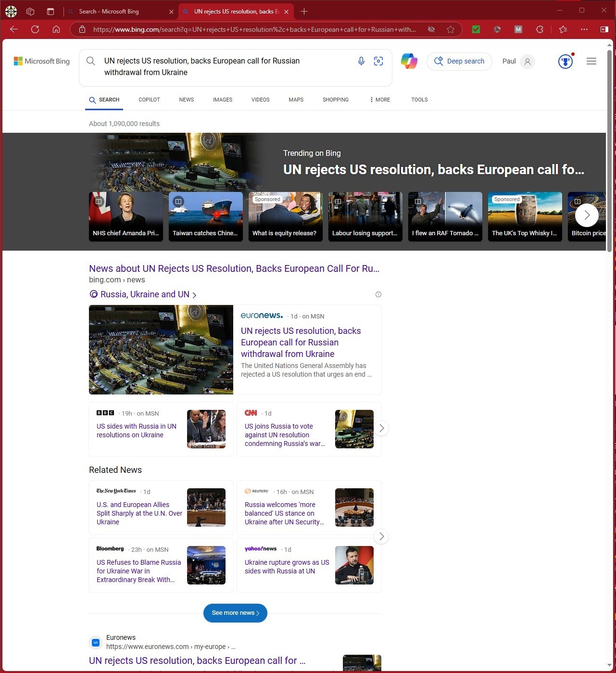Click the Deep search button
Viewport: 616px width, 673px height.
click(x=459, y=61)
